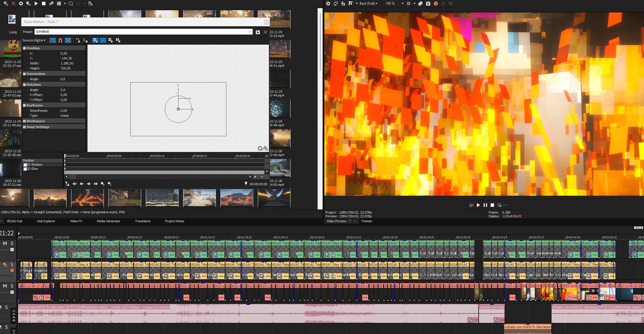Save the Track Motion preset
644x334 pixels.
(258, 32)
